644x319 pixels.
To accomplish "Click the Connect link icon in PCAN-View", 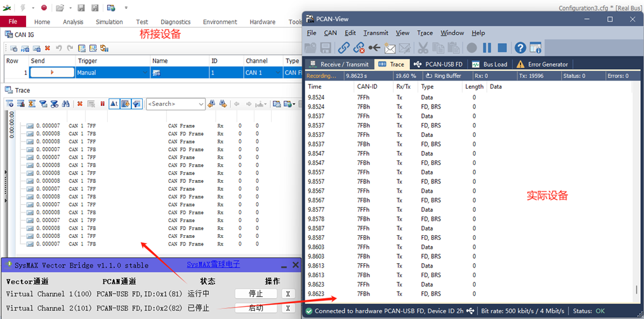I will 343,48.
